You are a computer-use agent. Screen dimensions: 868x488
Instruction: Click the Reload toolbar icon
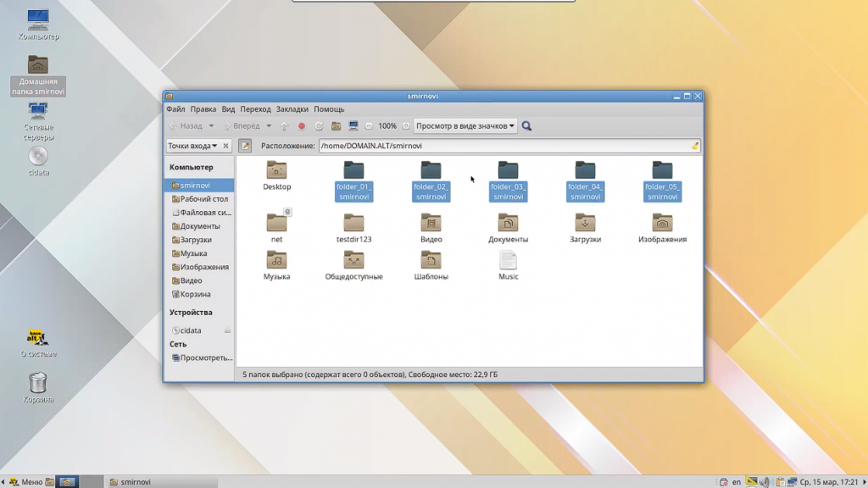click(319, 126)
